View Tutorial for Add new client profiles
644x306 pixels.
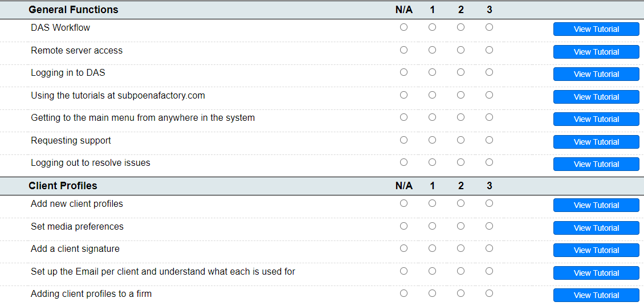click(x=596, y=205)
